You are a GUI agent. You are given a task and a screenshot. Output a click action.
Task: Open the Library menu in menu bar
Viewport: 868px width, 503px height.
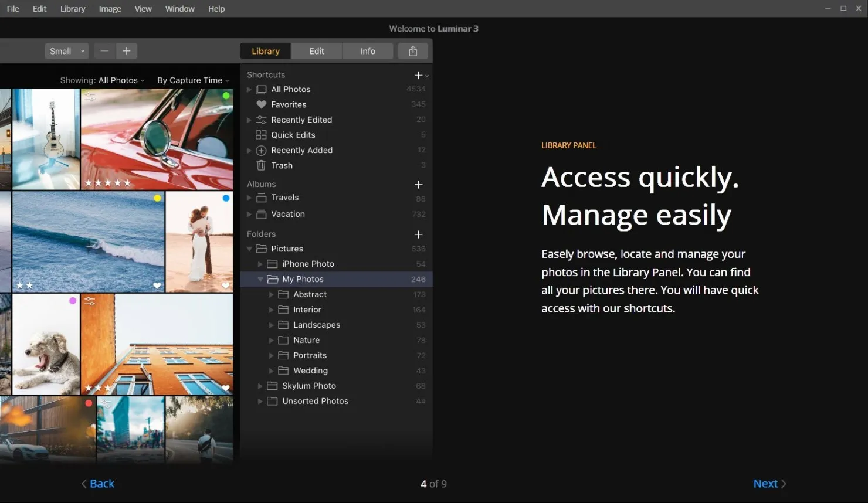tap(73, 9)
